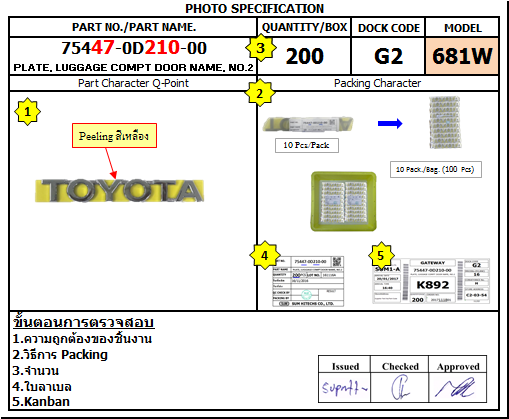Select the TOYOTA emblem image
Image resolution: width=509 pixels, height=419 pixels.
[x=119, y=191]
